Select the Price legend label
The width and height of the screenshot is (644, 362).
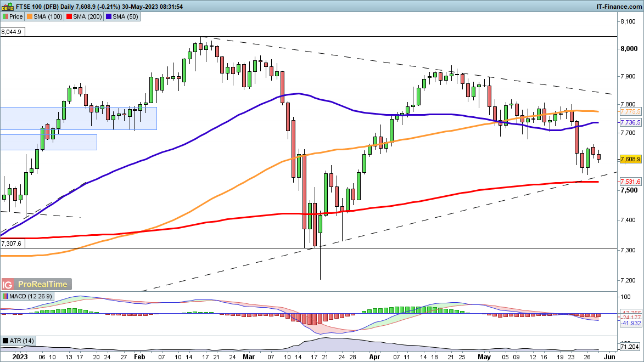pyautogui.click(x=16, y=17)
